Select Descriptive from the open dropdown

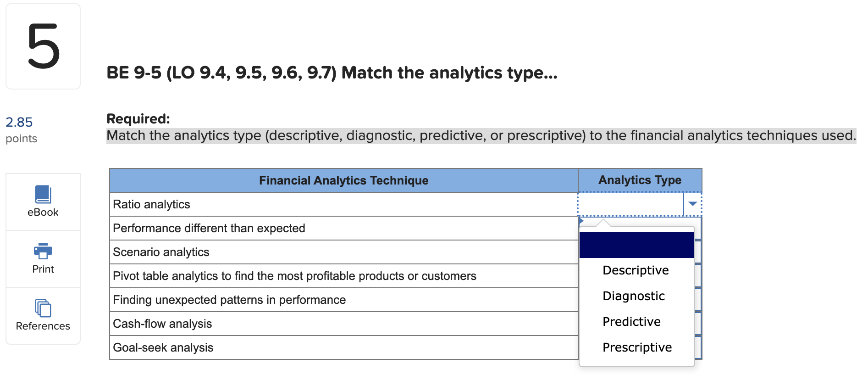pos(636,270)
